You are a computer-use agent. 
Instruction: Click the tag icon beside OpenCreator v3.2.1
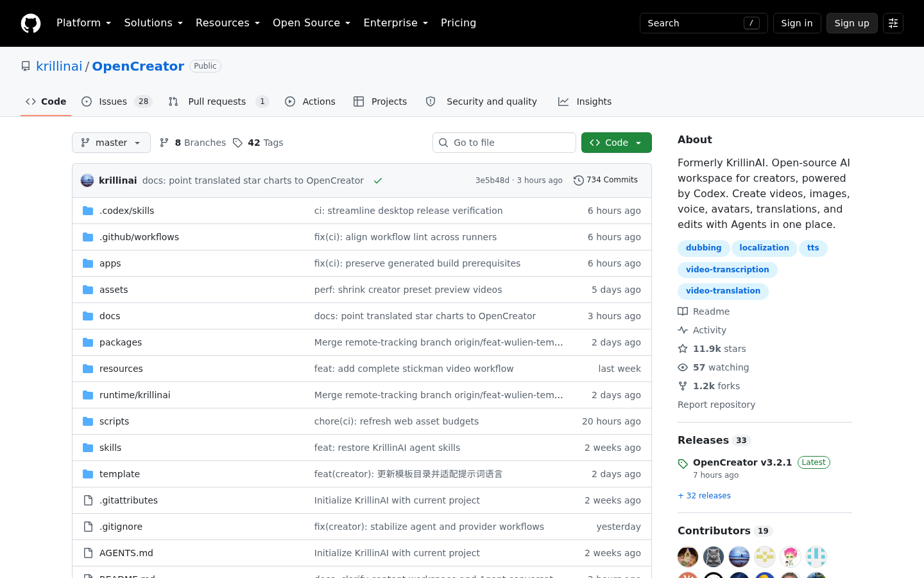(x=683, y=464)
